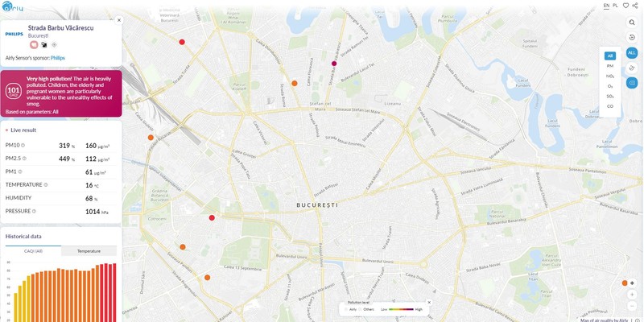
Task: Click the humidity value '68 %'
Action: point(92,198)
